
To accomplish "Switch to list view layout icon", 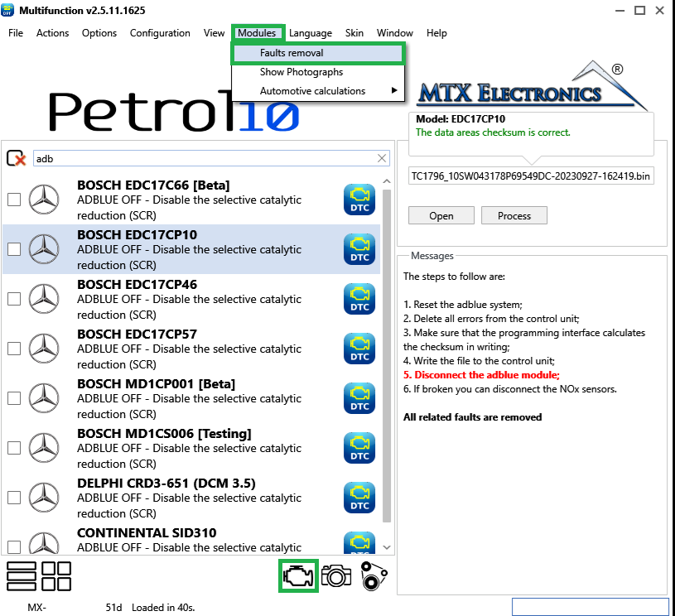I will (21, 576).
